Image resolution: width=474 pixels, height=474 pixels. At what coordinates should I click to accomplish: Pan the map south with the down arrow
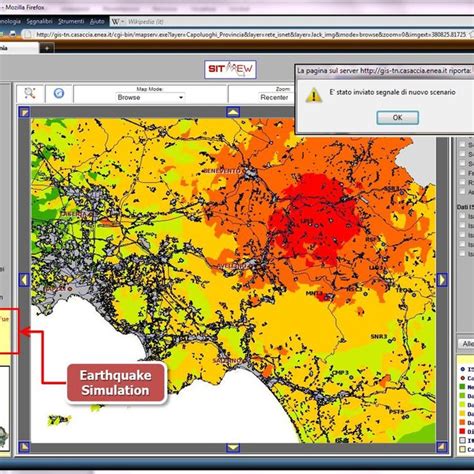pos(233,447)
